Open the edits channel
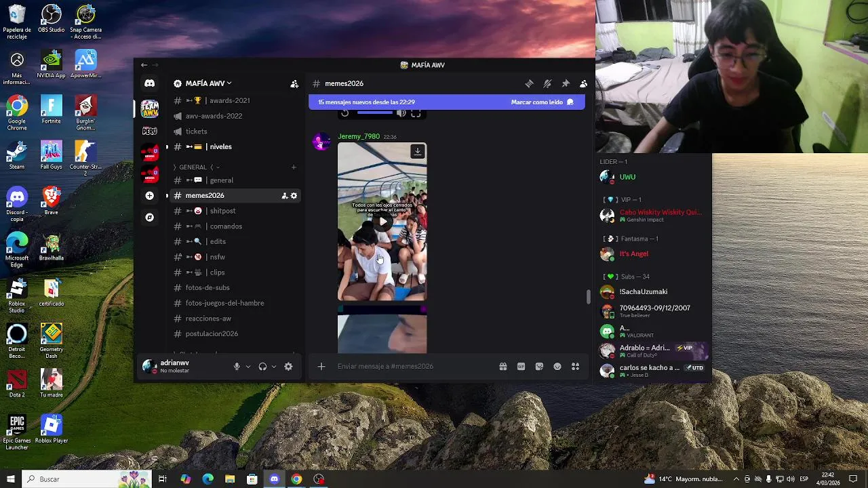Screen dimensions: 868x488 tap(234, 241)
